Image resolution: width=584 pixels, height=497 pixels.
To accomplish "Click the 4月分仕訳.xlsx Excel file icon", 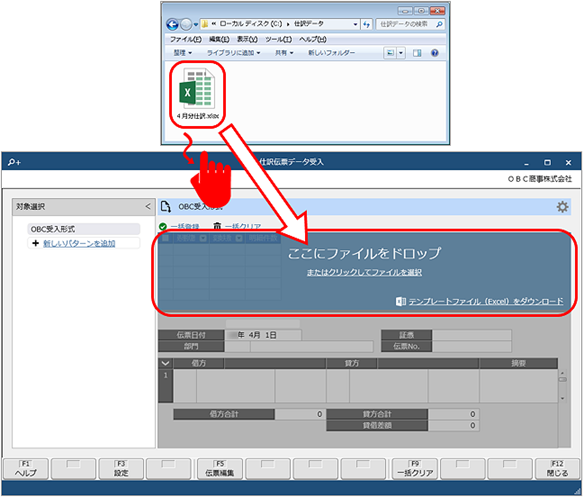I will pyautogui.click(x=197, y=89).
